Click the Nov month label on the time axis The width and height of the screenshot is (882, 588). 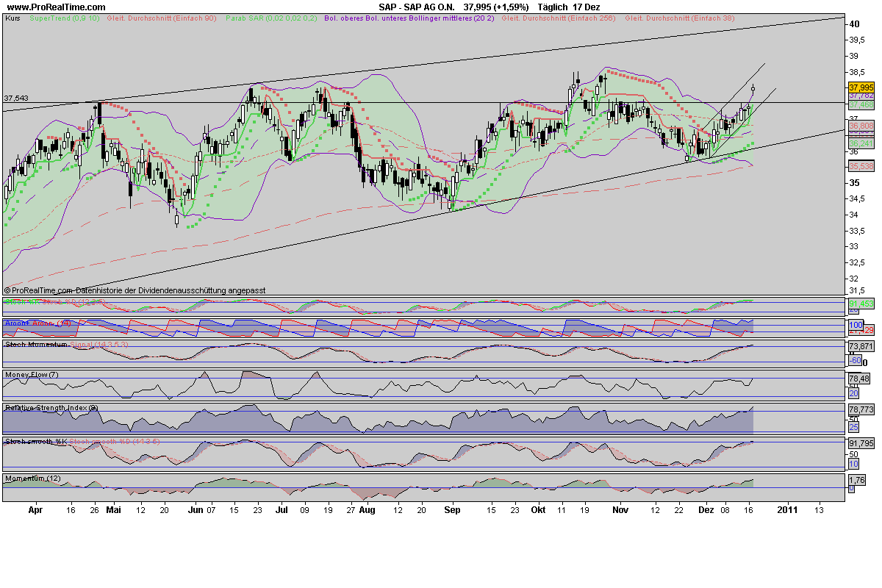pyautogui.click(x=621, y=509)
